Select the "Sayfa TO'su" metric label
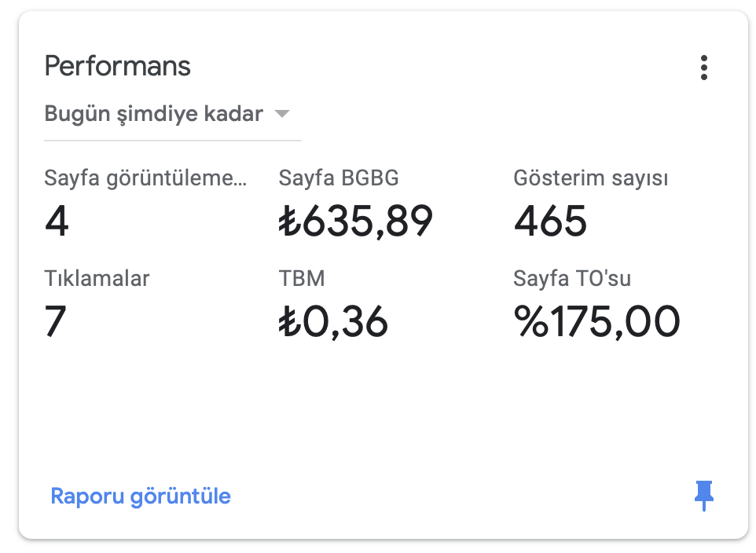The image size is (756, 553). point(572,278)
